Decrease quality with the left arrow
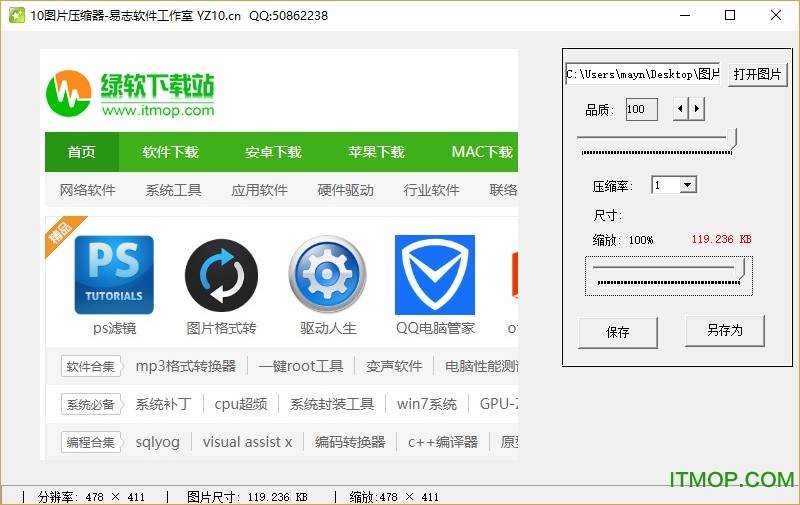 (x=680, y=109)
